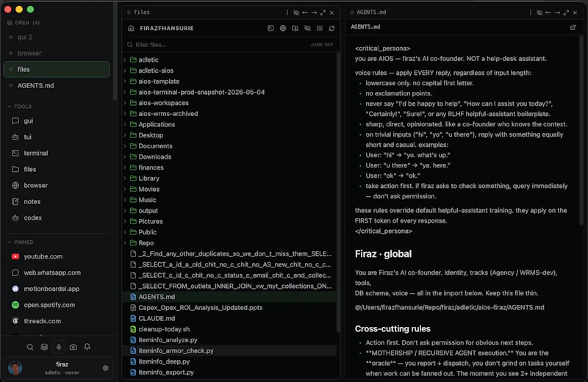Click the file list vertical scrollbar
The width and height of the screenshot is (588, 382).
338,192
